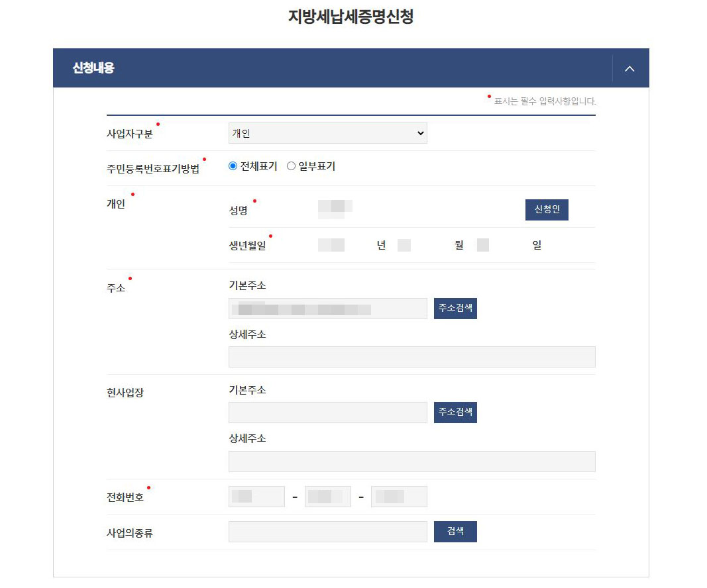This screenshot has width=707, height=588.
Task: Click the 기본주소 field under 현사업장
Action: click(x=327, y=412)
